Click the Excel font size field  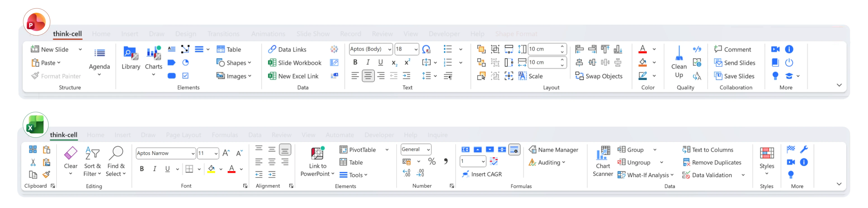(x=205, y=153)
